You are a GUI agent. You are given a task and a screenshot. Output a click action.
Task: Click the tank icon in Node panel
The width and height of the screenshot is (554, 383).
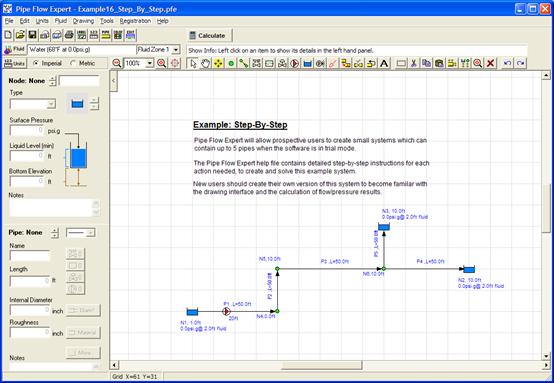77,104
